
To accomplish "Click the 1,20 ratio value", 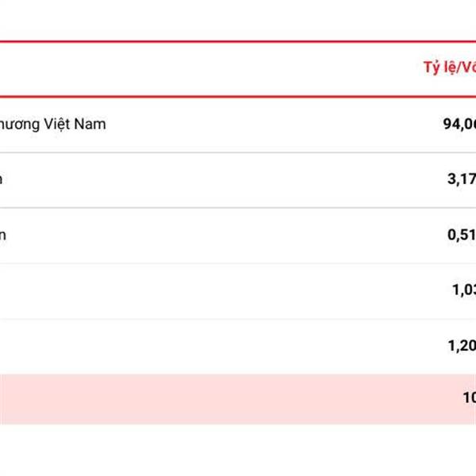I will [462, 346].
